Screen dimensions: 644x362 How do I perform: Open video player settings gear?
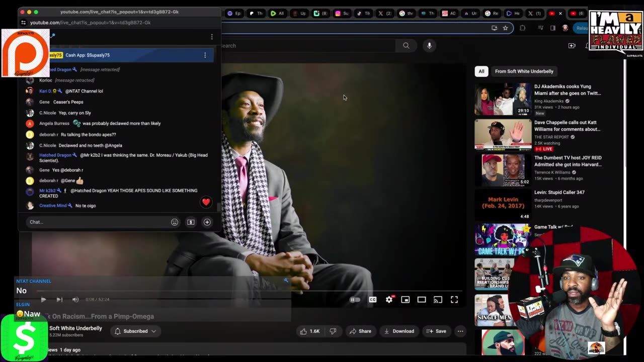pos(389,300)
